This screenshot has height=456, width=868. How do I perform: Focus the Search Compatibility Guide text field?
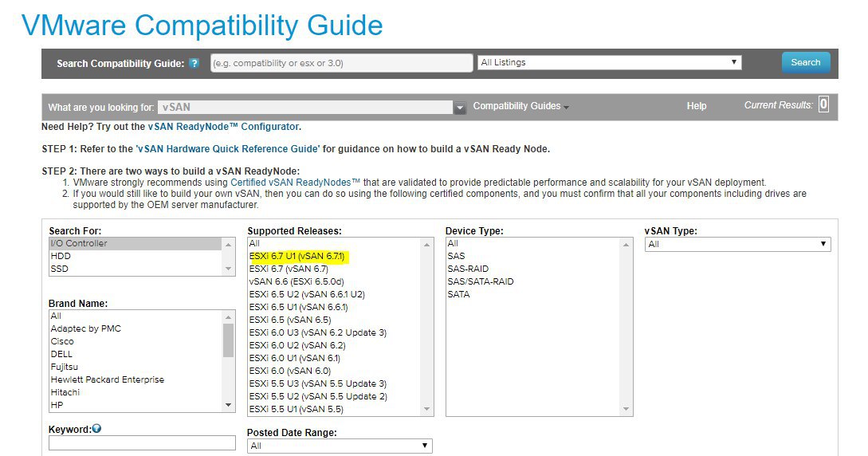342,63
